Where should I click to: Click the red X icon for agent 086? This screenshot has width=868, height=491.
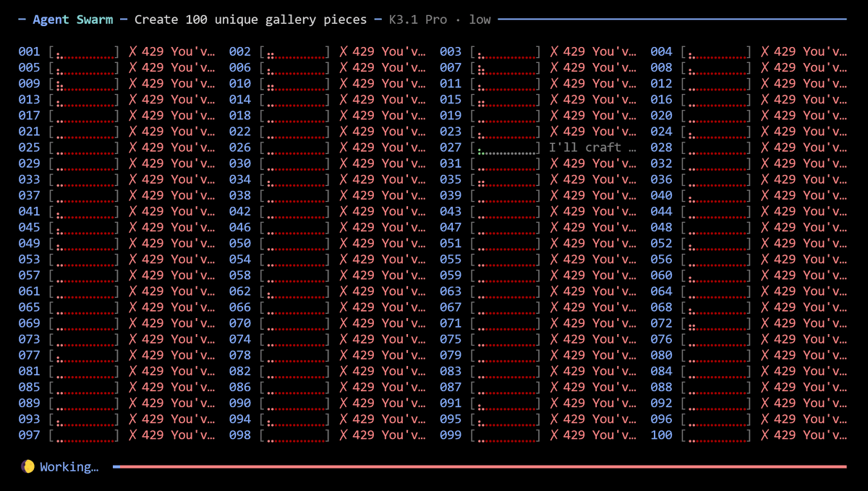(x=344, y=387)
